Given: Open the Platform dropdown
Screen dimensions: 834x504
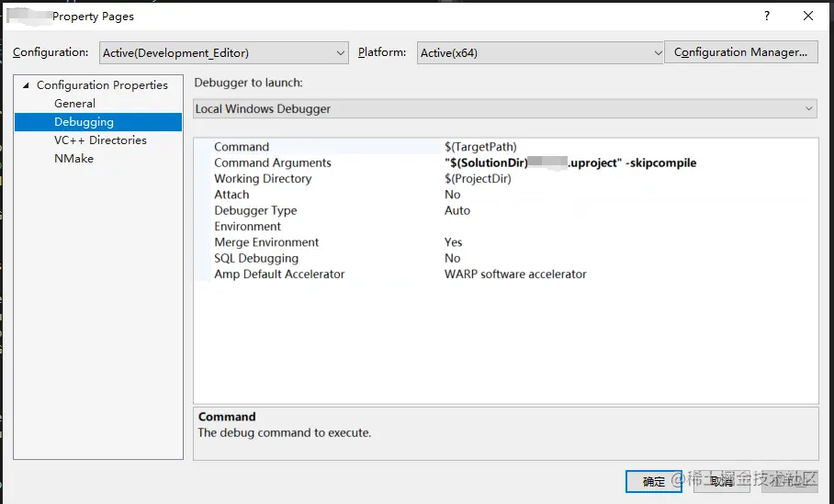Looking at the screenshot, I should coord(540,52).
